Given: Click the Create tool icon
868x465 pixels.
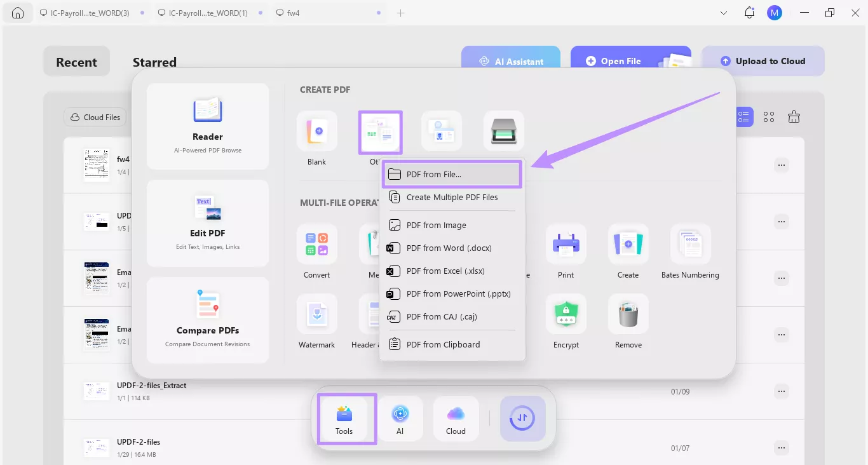Looking at the screenshot, I should [628, 243].
